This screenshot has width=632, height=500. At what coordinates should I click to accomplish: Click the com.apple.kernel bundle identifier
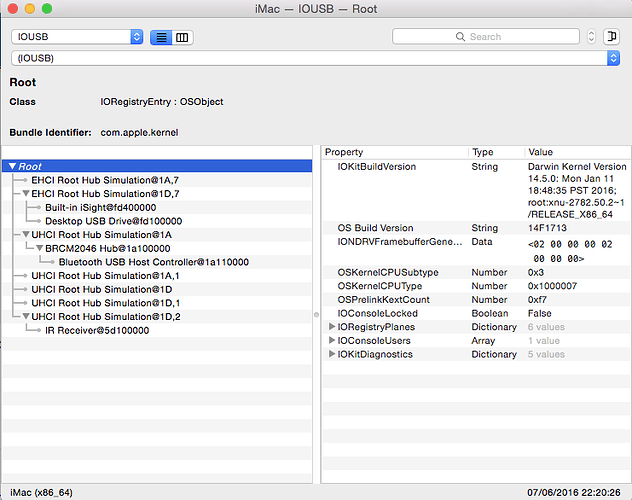tap(139, 133)
